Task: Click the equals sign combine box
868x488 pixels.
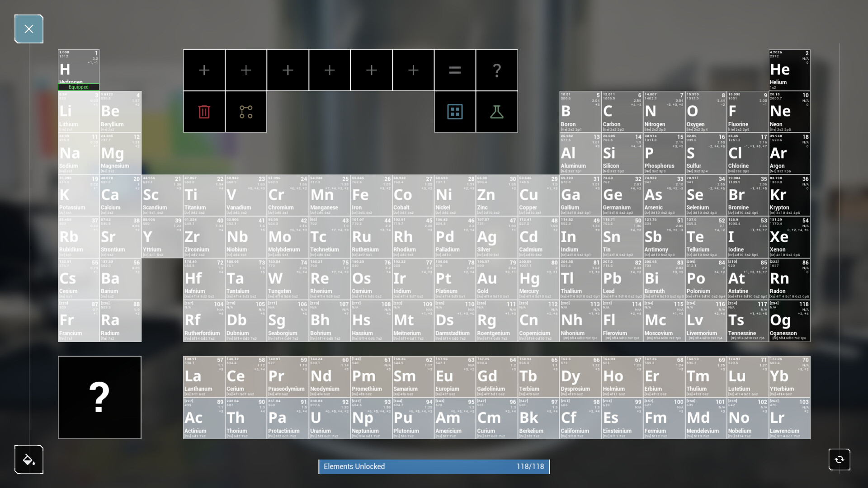Action: click(455, 70)
